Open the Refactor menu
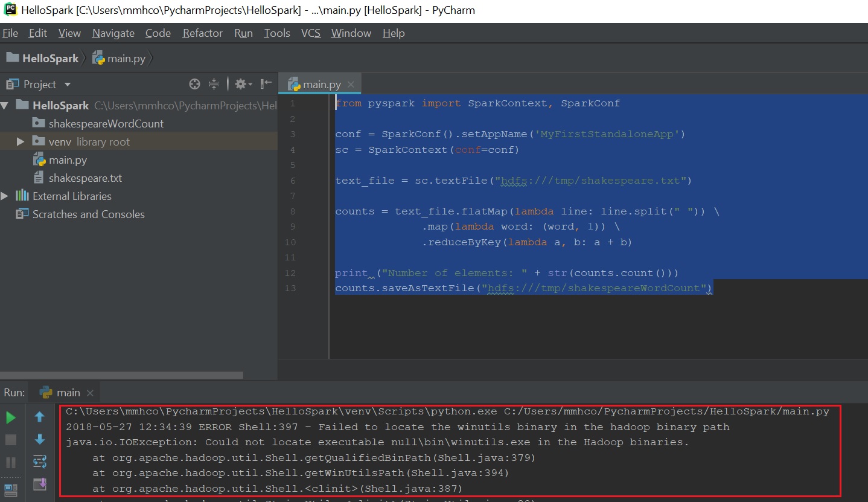 202,33
